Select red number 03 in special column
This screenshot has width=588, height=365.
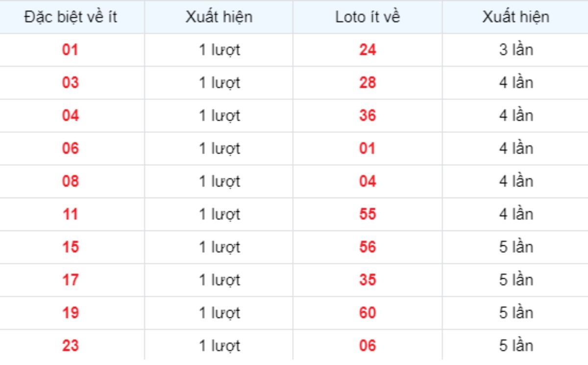(71, 82)
